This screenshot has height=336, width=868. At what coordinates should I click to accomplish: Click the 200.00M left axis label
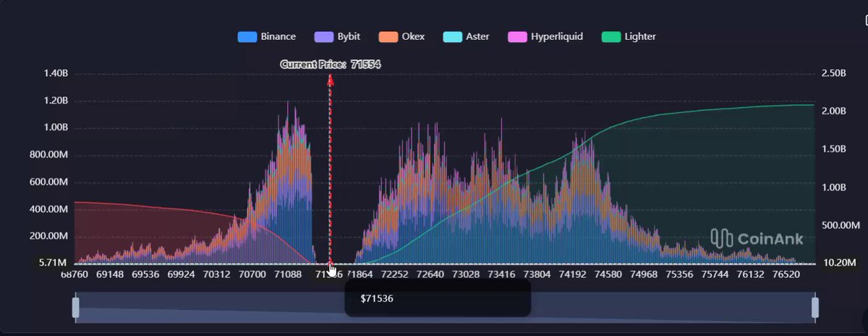pos(50,236)
